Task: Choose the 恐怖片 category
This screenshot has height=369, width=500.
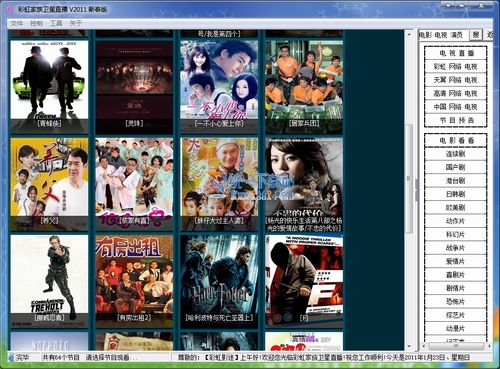Action: tap(455, 302)
